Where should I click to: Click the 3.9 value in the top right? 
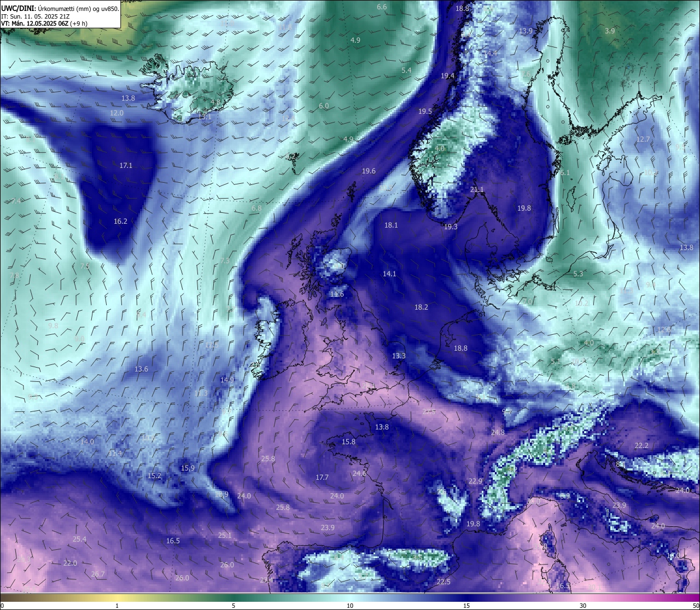(x=610, y=31)
